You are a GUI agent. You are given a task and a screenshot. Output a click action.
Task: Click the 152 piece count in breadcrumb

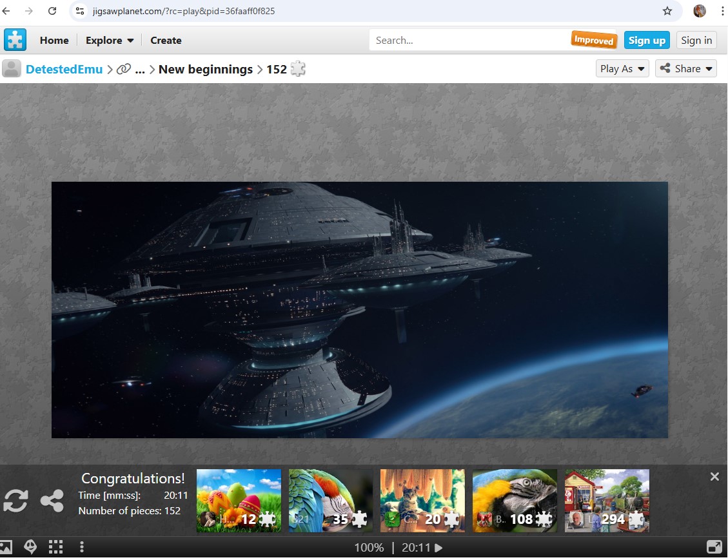(x=276, y=69)
